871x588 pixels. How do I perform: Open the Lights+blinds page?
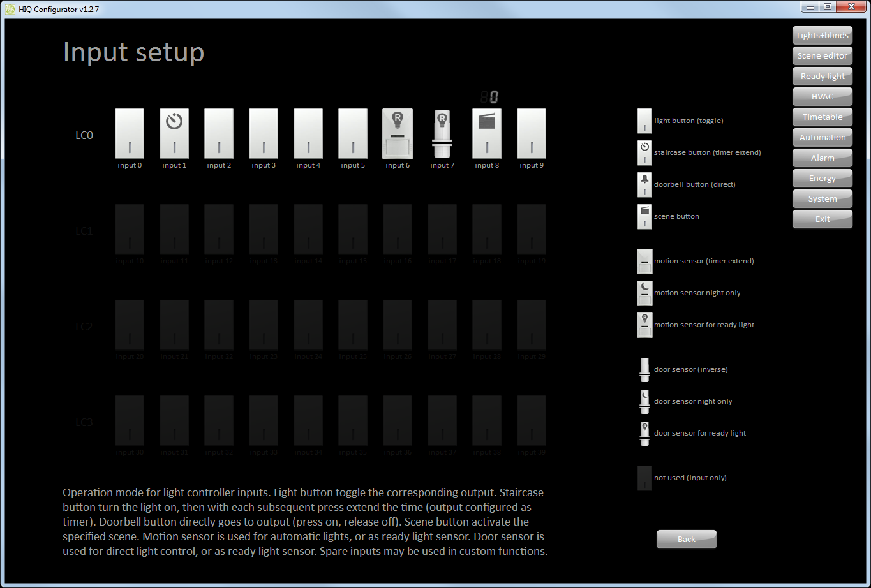click(823, 36)
